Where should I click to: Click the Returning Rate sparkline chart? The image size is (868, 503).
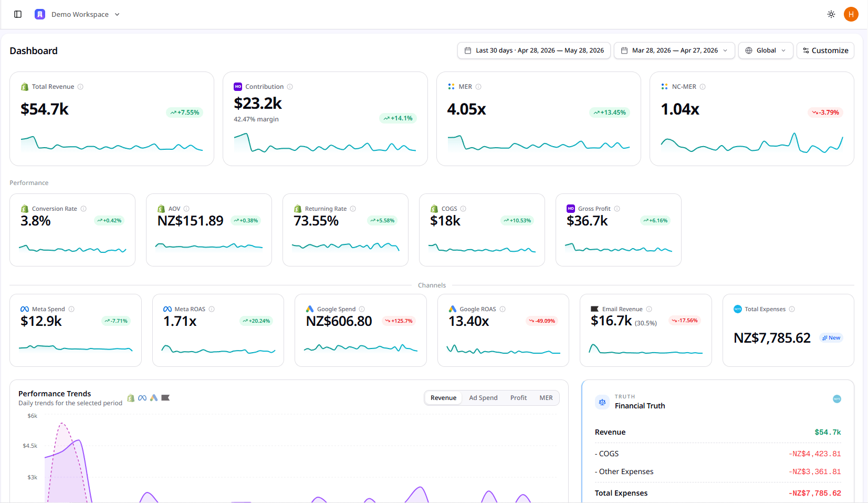[346, 246]
